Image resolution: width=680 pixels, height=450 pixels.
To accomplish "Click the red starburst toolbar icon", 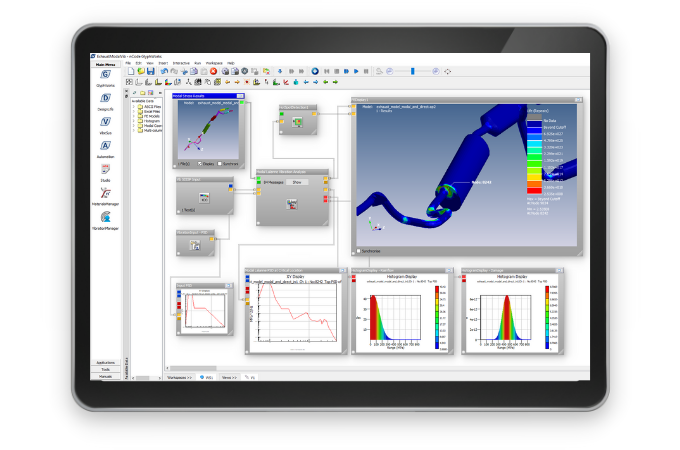I will pyautogui.click(x=247, y=82).
